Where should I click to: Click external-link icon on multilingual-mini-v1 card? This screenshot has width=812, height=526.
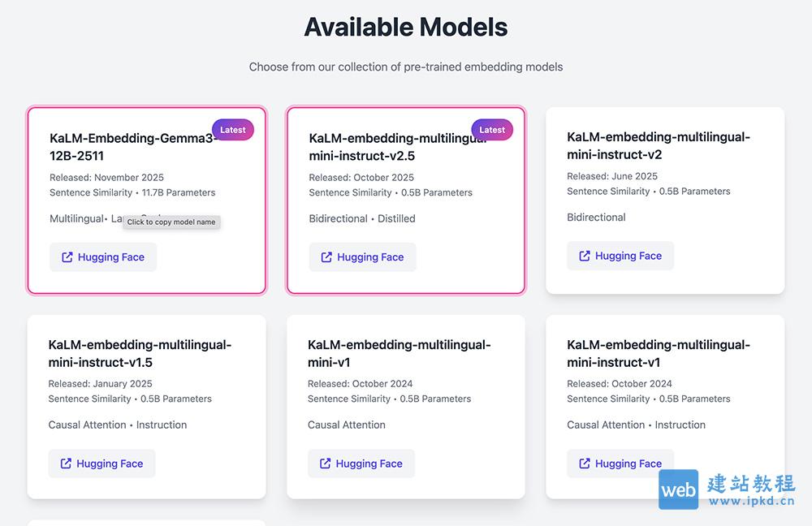pyautogui.click(x=326, y=463)
